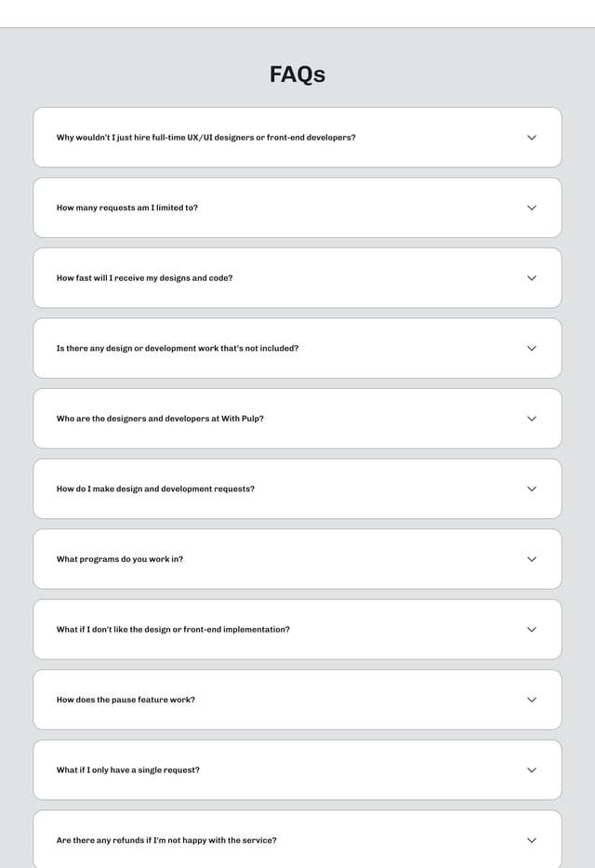Click the chevron beside 'What programs do you work in?'
The image size is (595, 868).
click(x=532, y=559)
